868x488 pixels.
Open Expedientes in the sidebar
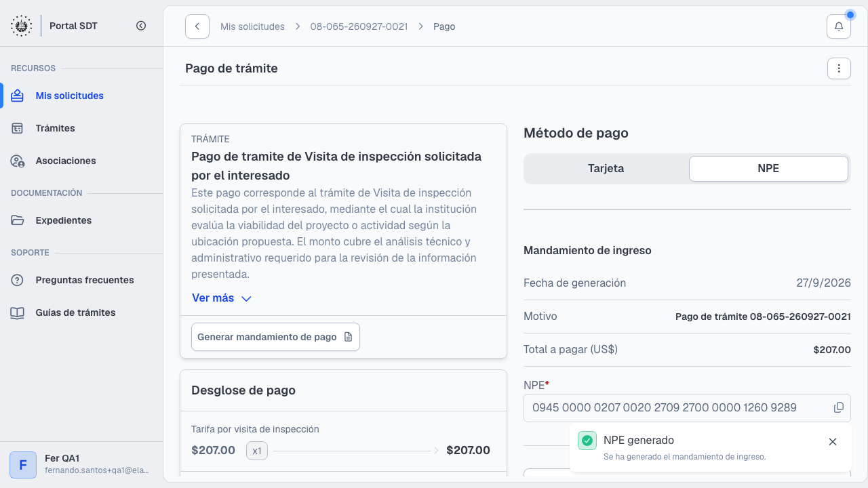pyautogui.click(x=81, y=220)
